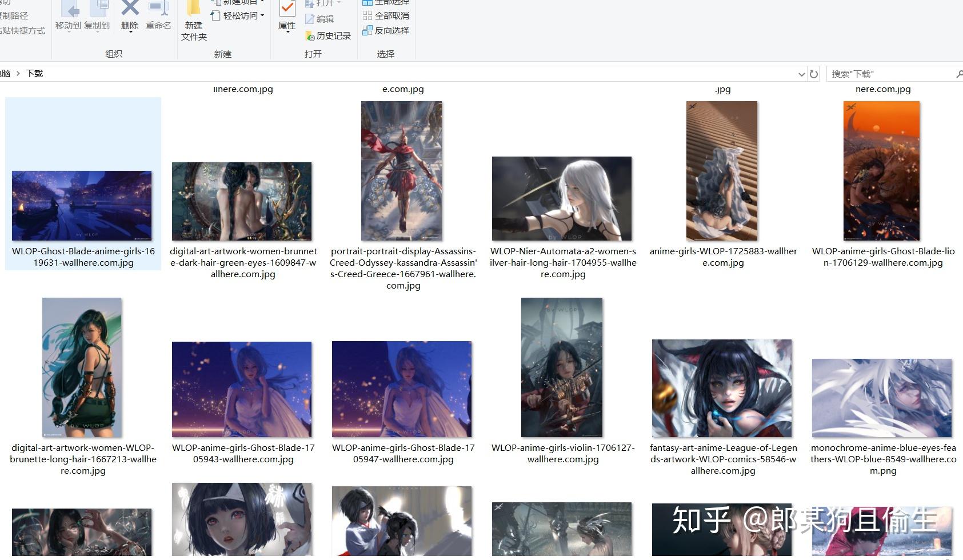963x560 pixels.
Task: Click 反向选择 (Invert selection)
Action: point(386,30)
